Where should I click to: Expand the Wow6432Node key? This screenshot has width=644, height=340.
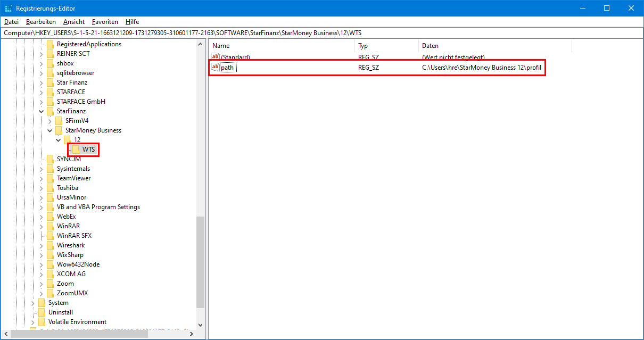click(42, 264)
